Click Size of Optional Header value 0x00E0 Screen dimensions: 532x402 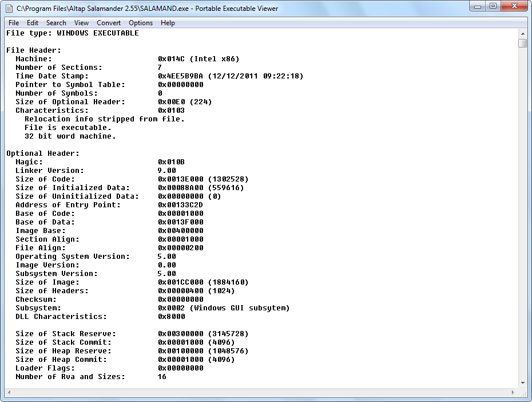point(171,102)
